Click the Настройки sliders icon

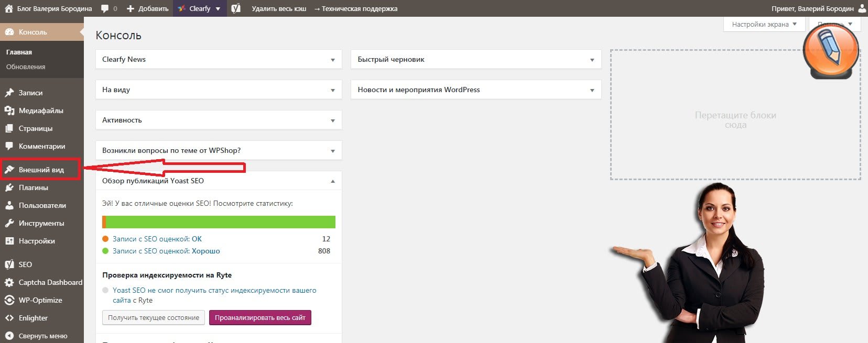pyautogui.click(x=9, y=241)
